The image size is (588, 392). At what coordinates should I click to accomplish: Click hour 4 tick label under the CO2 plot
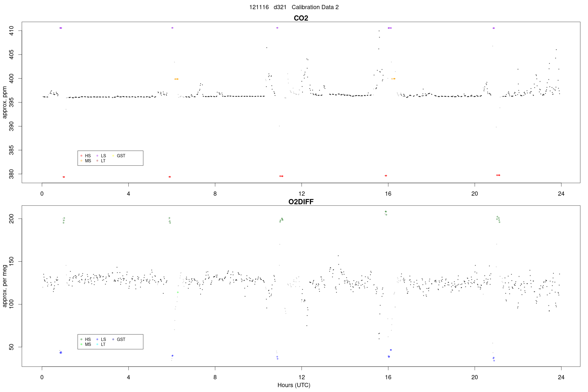click(x=129, y=194)
